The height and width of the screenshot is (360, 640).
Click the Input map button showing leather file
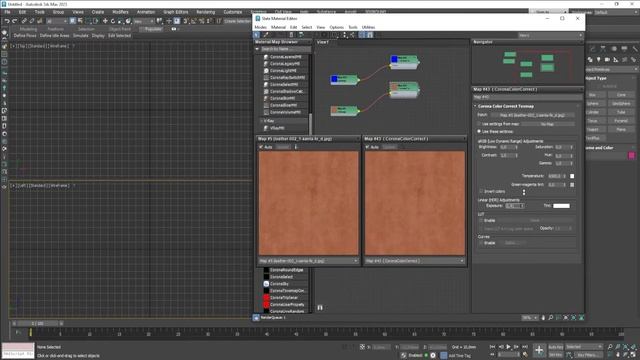click(532, 115)
